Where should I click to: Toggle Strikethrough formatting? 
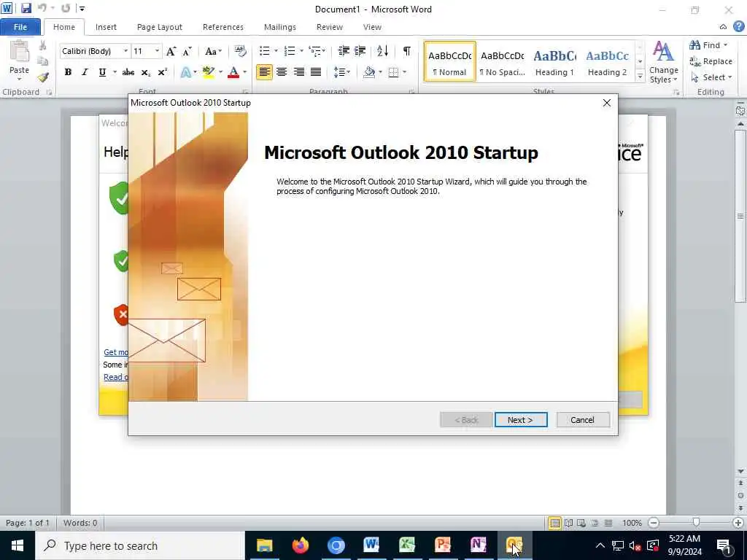point(128,72)
